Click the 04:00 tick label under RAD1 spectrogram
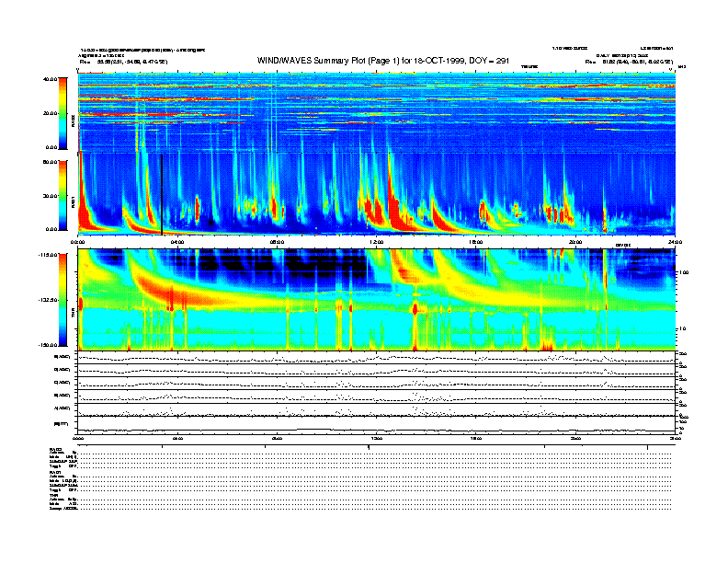 [177, 242]
